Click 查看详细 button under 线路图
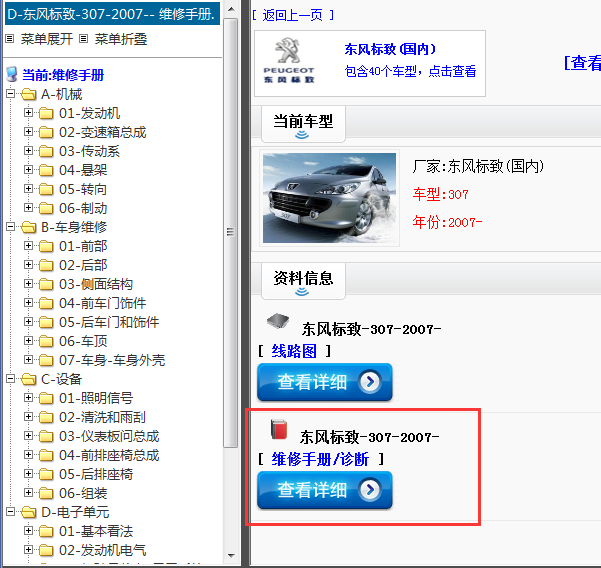The height and width of the screenshot is (568, 601). coord(325,382)
